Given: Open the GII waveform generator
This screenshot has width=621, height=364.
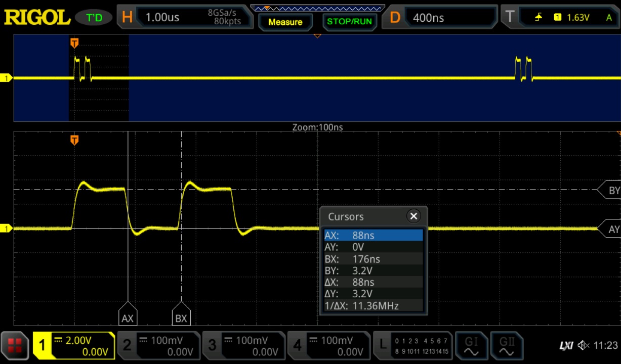Looking at the screenshot, I should tap(507, 345).
